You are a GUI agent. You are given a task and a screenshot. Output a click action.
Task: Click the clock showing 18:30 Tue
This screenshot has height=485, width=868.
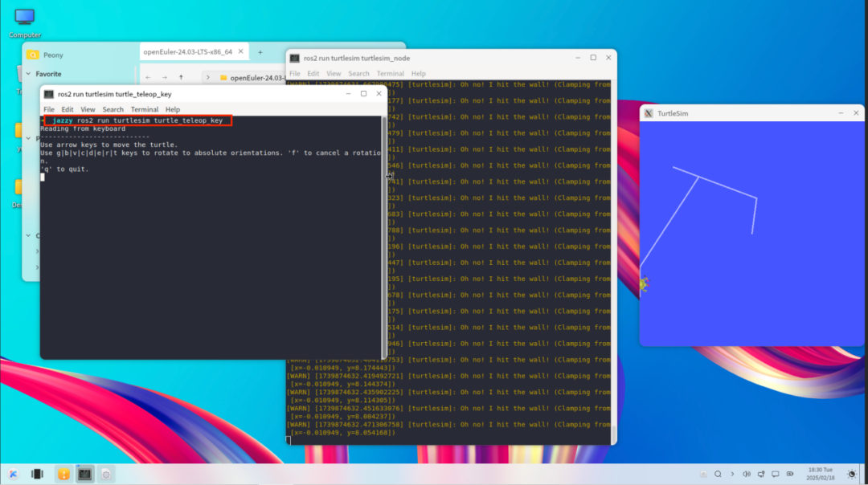[x=820, y=474]
